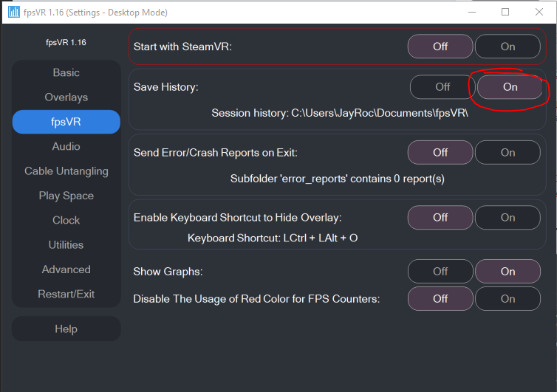The image size is (557, 392).
Task: Open the Basic settings tab
Action: pyautogui.click(x=66, y=73)
